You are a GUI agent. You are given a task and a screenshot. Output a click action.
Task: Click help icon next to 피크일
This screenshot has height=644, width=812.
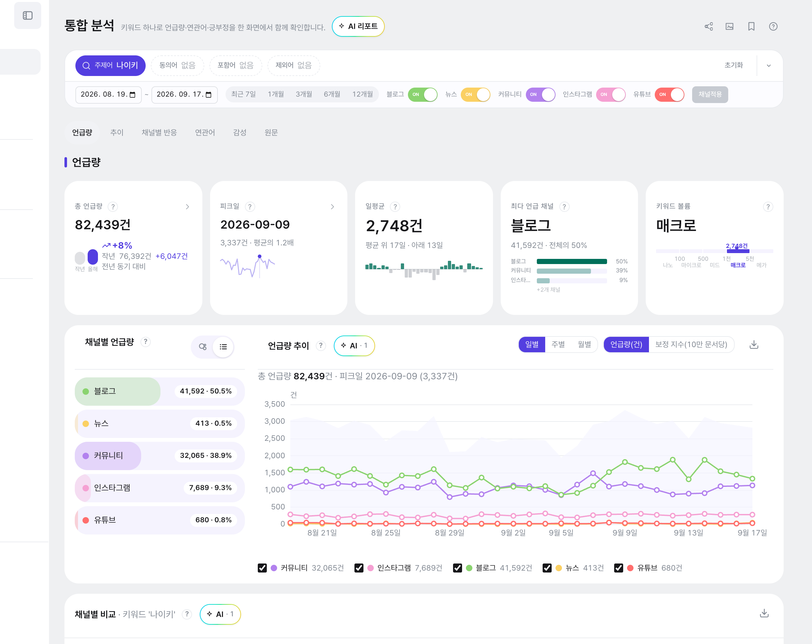[x=250, y=207]
